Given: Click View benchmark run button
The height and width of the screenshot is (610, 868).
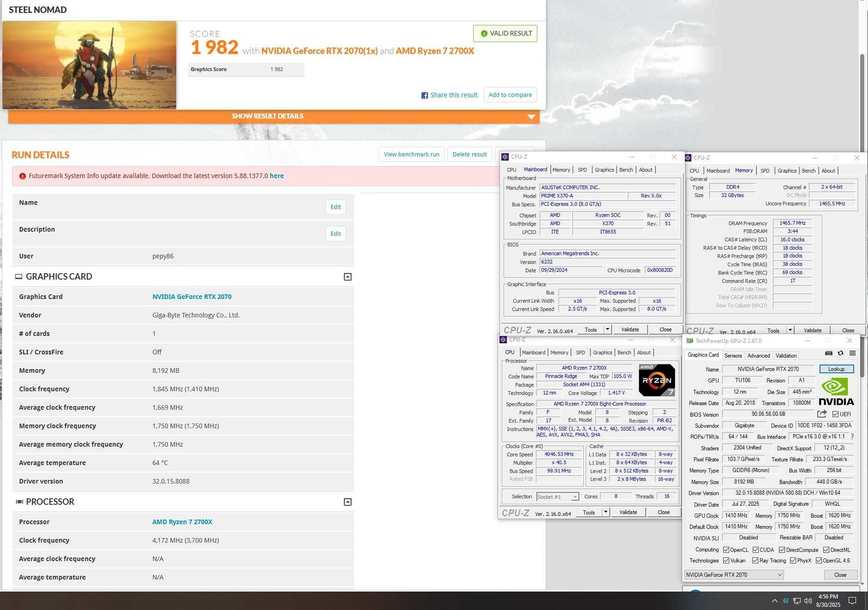Looking at the screenshot, I should (411, 155).
